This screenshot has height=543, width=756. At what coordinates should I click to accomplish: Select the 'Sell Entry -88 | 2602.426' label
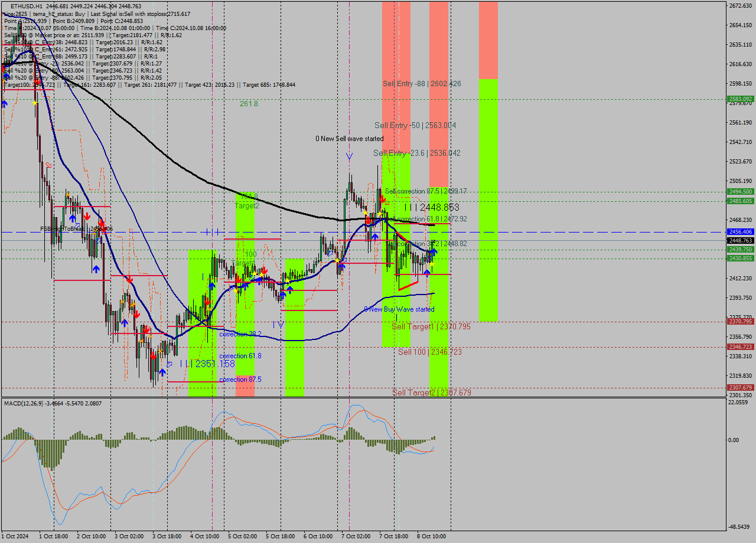pyautogui.click(x=422, y=84)
